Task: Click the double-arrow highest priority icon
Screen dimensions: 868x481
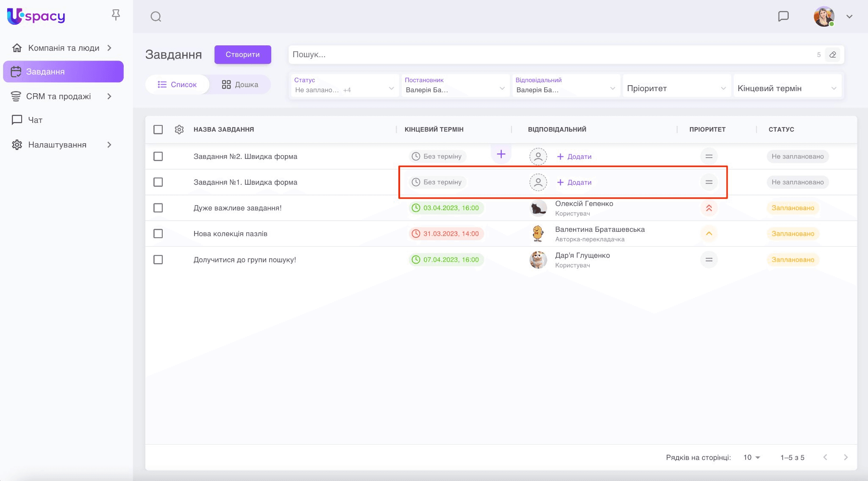Action: [709, 208]
